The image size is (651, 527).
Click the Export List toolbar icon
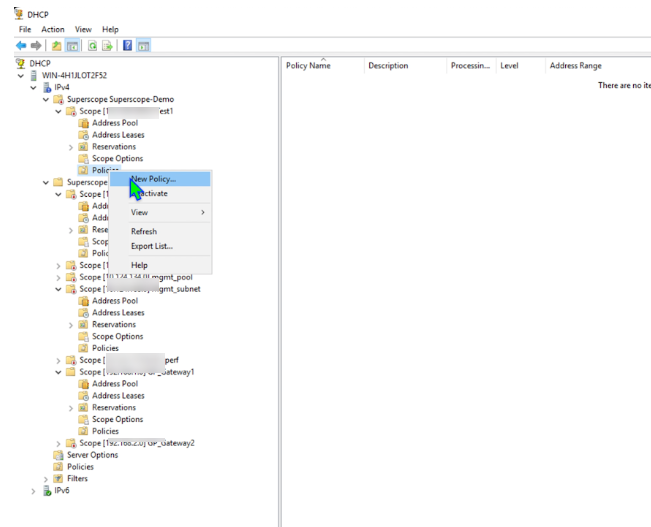pyautogui.click(x=107, y=46)
